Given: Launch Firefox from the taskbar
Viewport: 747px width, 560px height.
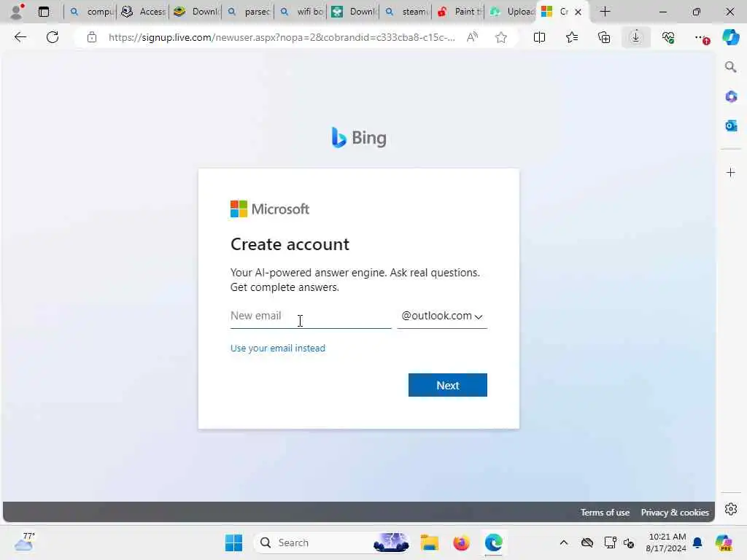Looking at the screenshot, I should click(461, 542).
